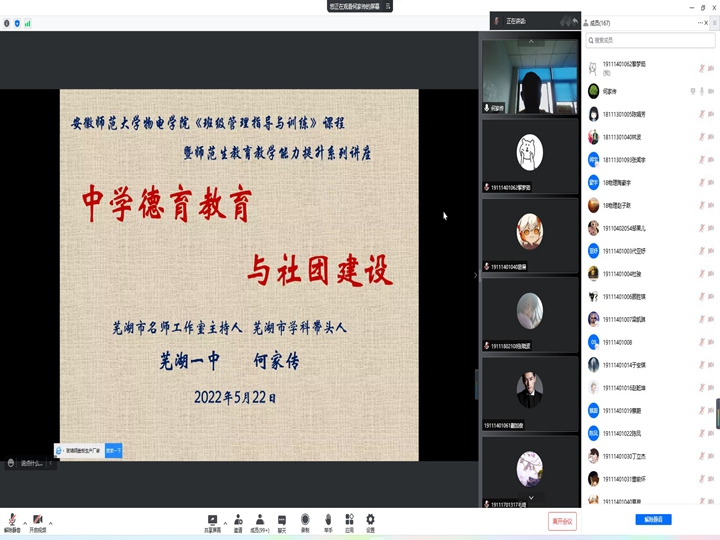Click the Search Members input field
The width and height of the screenshot is (720, 540).
[x=650, y=41]
